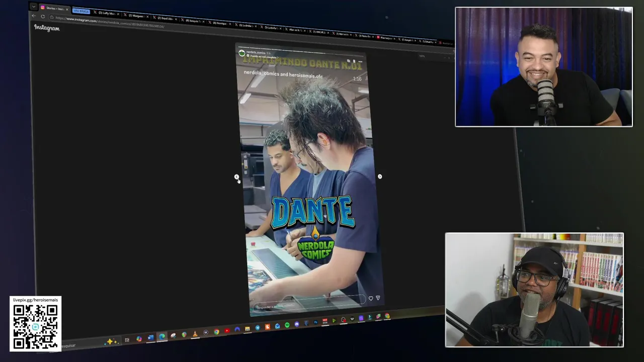Open the story three-dot more options menu
Viewport: 644px width, 362px height.
click(x=360, y=61)
